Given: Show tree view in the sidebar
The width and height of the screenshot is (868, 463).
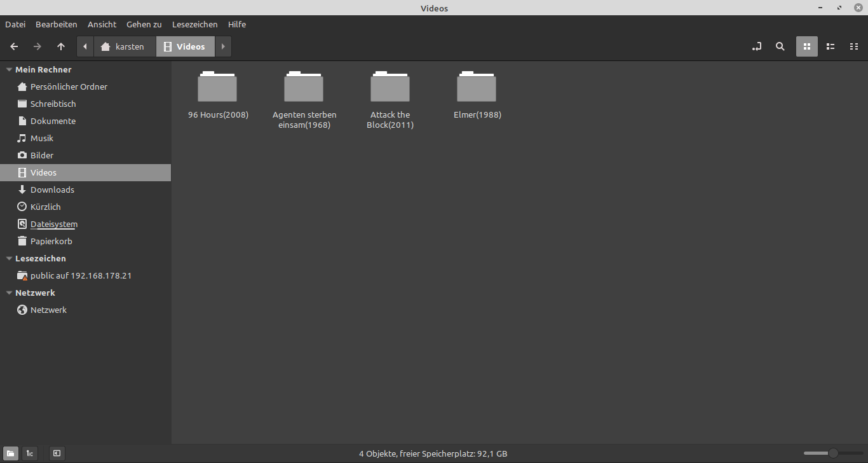Looking at the screenshot, I should tap(30, 453).
